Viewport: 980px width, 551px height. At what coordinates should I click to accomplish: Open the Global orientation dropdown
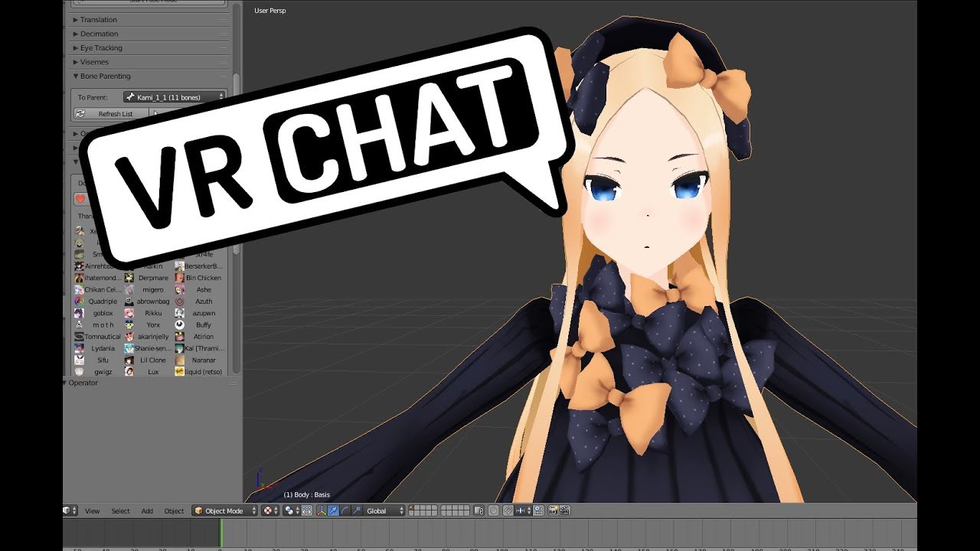click(x=385, y=510)
